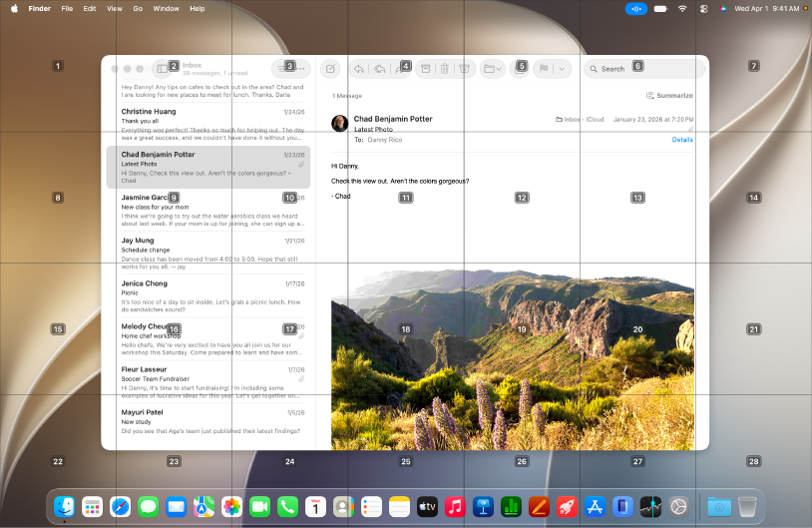This screenshot has height=528, width=812.
Task: Open Apple TV from the Dock
Action: (427, 507)
